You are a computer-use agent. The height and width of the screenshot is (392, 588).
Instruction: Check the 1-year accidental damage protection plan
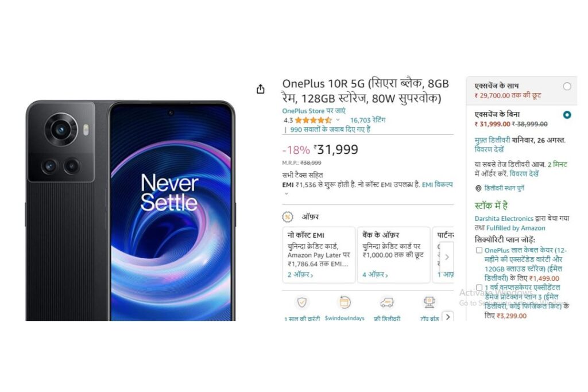[479, 288]
